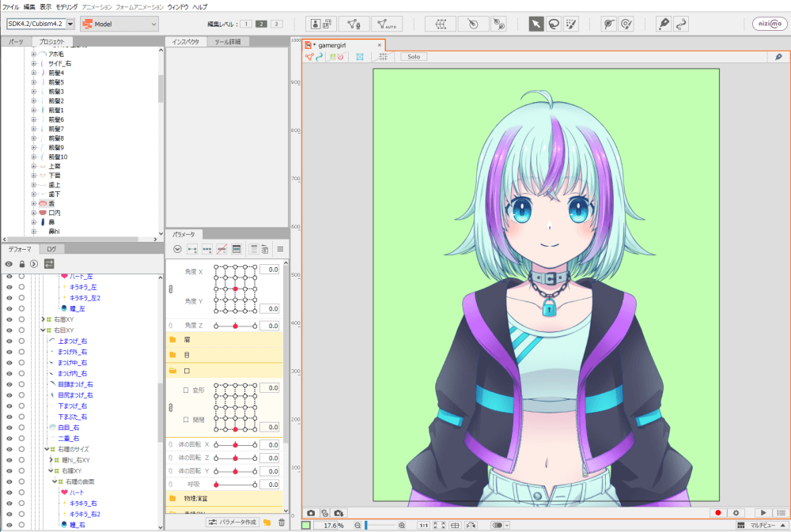
Task: Select the lasso selection tool
Action: [x=554, y=24]
